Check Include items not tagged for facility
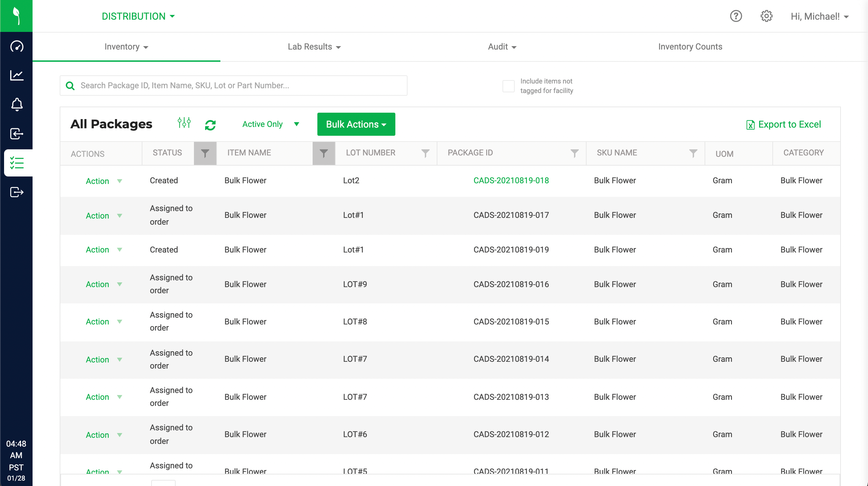868x486 pixels. [x=508, y=86]
